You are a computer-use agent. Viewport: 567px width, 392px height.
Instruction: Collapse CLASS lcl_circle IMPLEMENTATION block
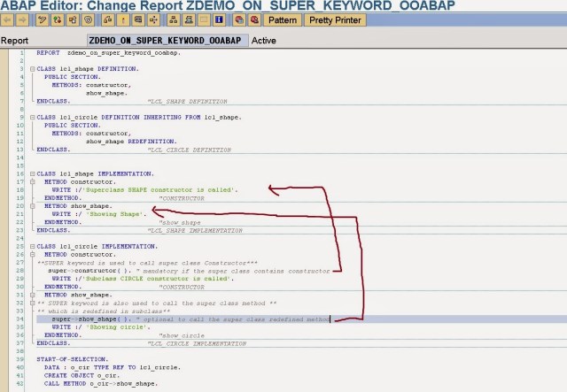click(32, 246)
